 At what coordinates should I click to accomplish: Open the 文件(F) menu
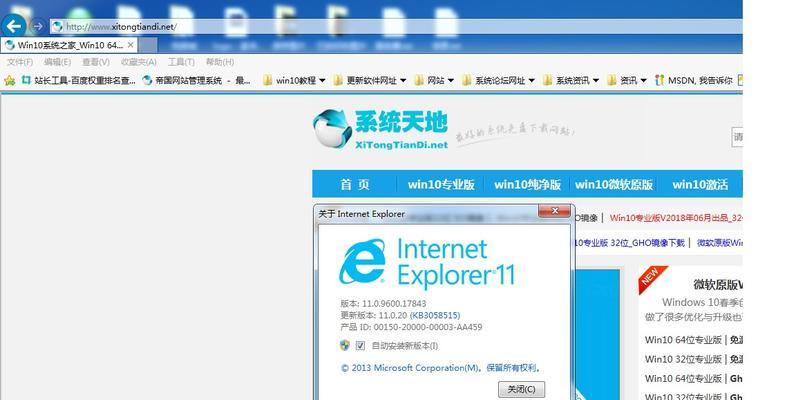(x=20, y=62)
